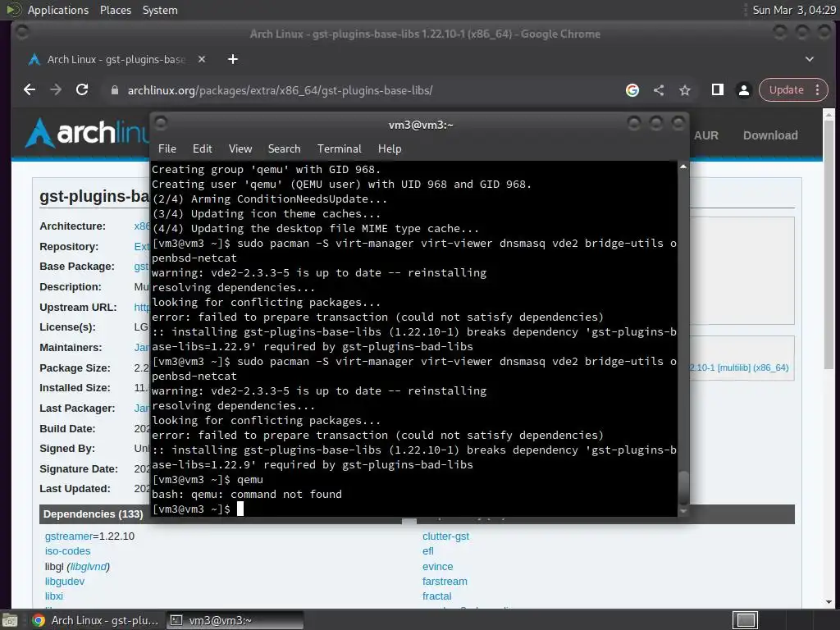840x630 pixels.
Task: Open the libglvnd dependency link
Action: pyautogui.click(x=89, y=567)
